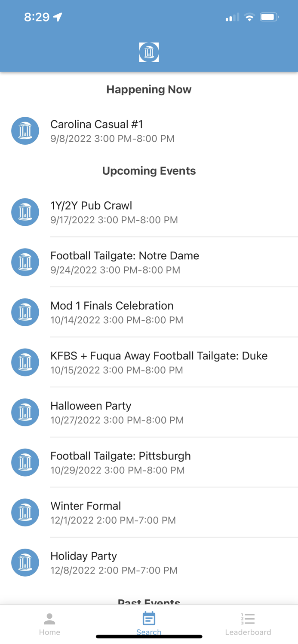The width and height of the screenshot is (298, 644).
Task: Tap the icon next to Mod 1 Finals Celebration
Action: pyautogui.click(x=25, y=312)
